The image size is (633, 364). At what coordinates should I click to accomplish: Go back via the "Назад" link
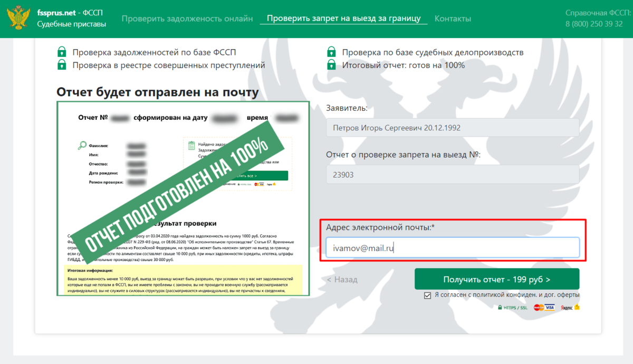tap(342, 280)
